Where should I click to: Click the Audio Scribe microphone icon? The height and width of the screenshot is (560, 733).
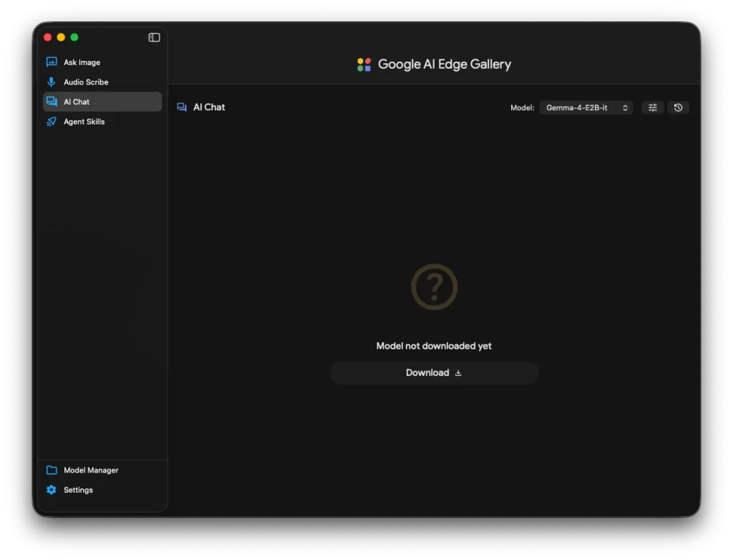[52, 82]
